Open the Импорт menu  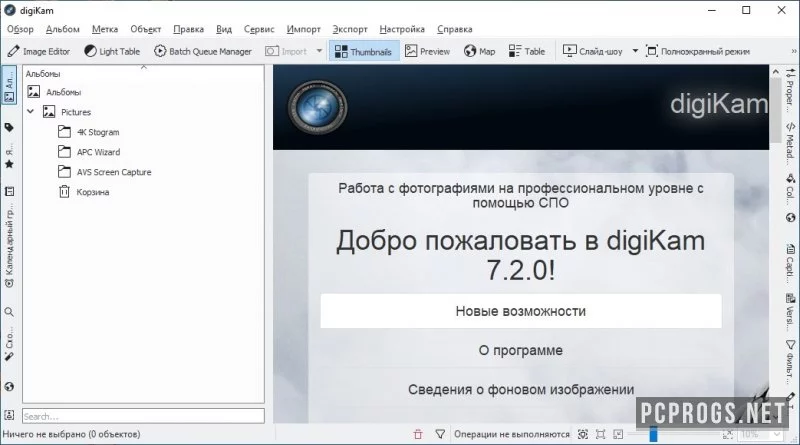tap(304, 29)
